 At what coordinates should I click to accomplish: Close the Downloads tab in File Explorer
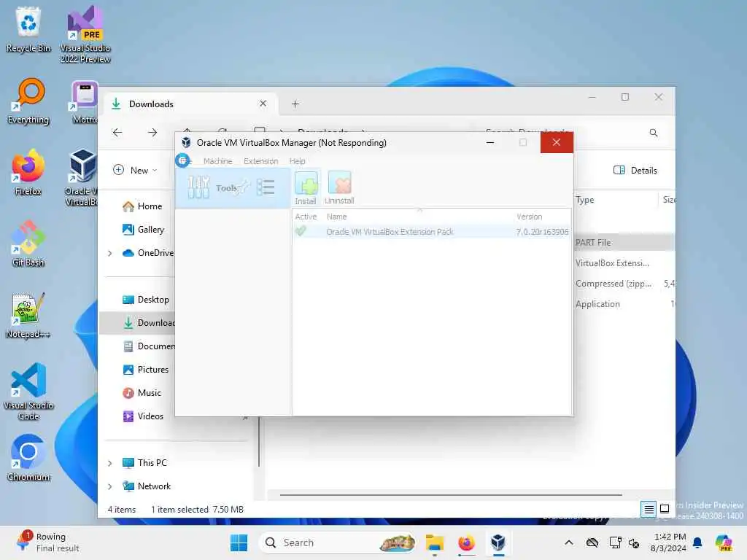click(x=263, y=104)
